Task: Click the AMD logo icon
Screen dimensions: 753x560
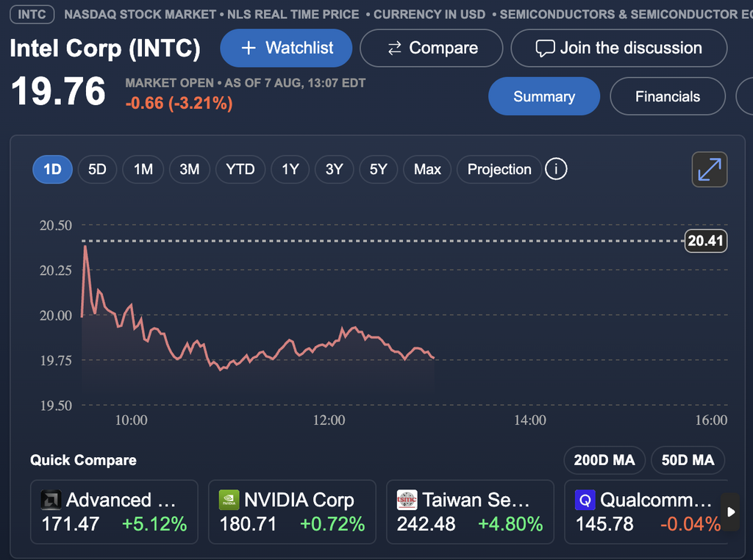Action: click(51, 500)
